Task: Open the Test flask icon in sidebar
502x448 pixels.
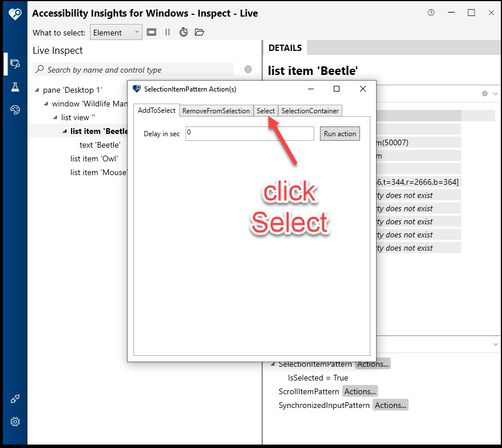Action: point(15,87)
